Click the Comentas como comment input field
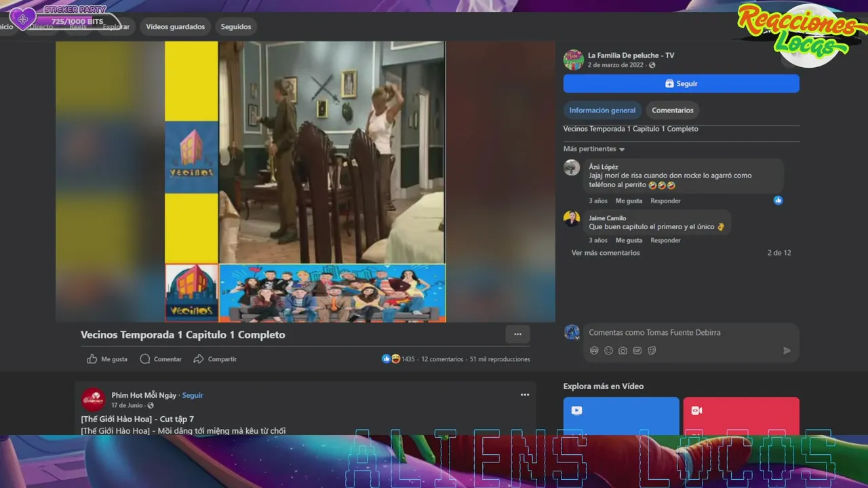Screen dimensions: 868x488 pyautogui.click(x=691, y=333)
